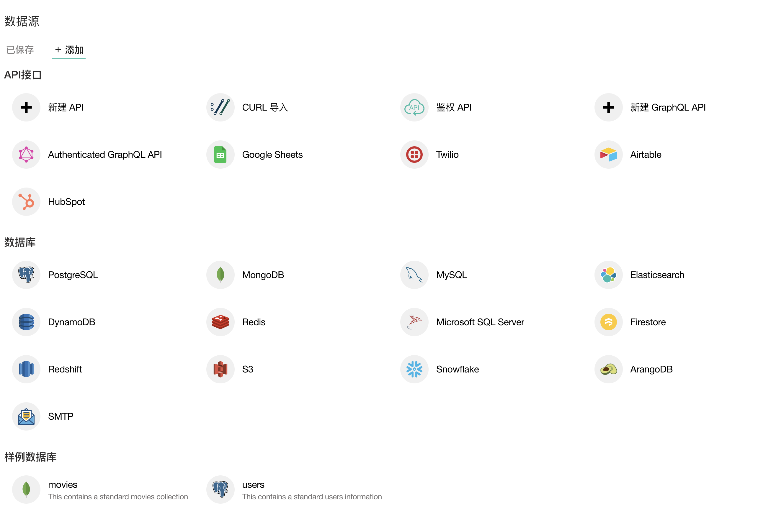The image size is (771, 532).
Task: Pick the Snowflake snowflake icon
Action: click(x=414, y=369)
